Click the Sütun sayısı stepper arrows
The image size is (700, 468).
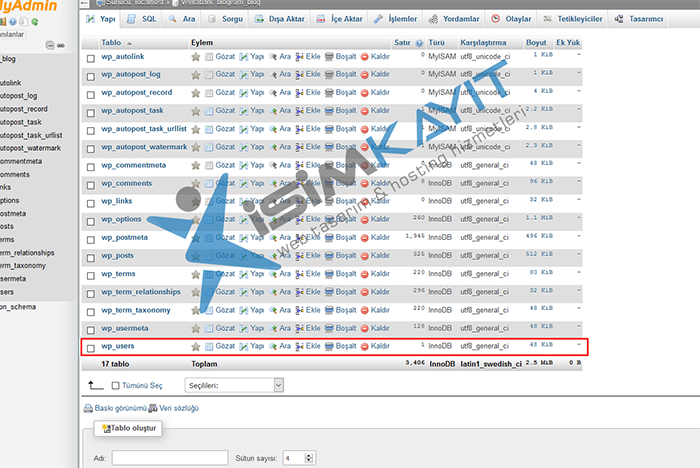(309, 458)
